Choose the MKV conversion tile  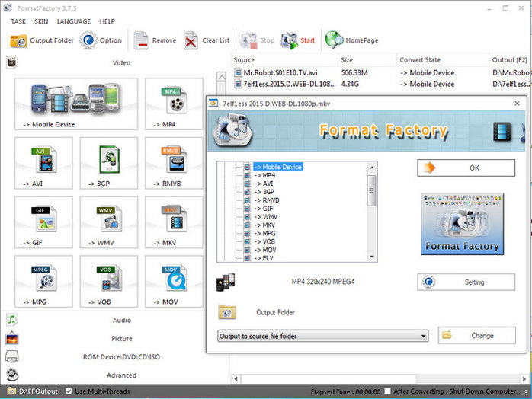point(174,222)
